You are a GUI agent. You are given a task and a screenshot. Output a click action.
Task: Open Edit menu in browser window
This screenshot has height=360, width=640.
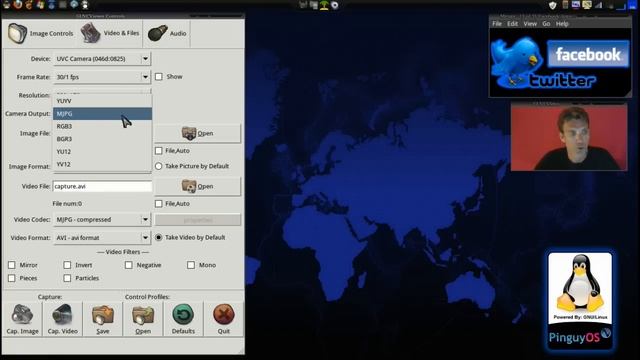512,24
